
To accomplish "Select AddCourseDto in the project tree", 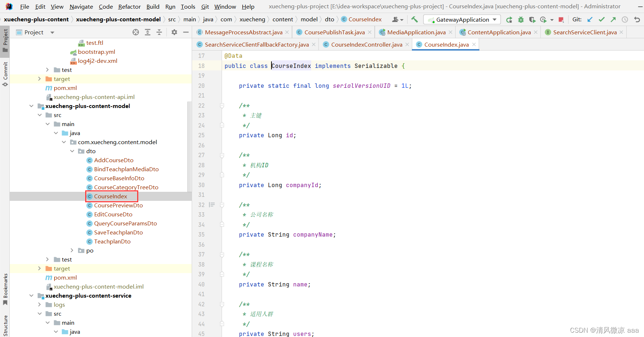I will pos(114,160).
